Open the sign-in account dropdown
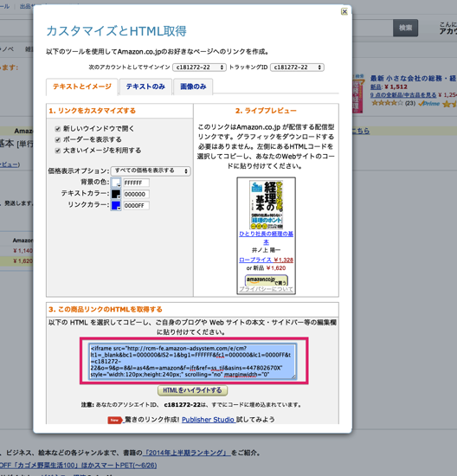Viewport: 457px width, 476px height. 199,68
